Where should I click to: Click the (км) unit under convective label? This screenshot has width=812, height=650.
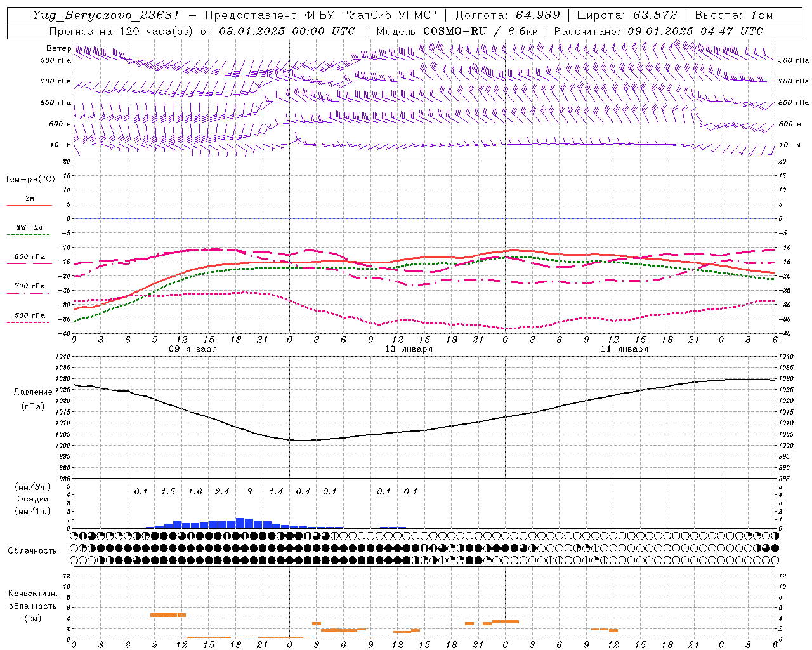tap(32, 618)
